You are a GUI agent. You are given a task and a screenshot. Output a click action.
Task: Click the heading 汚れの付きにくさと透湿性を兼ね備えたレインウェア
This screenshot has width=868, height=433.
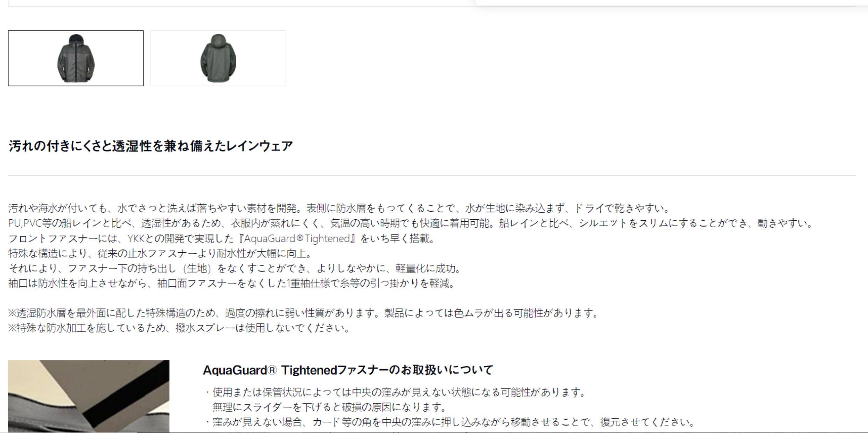click(150, 146)
